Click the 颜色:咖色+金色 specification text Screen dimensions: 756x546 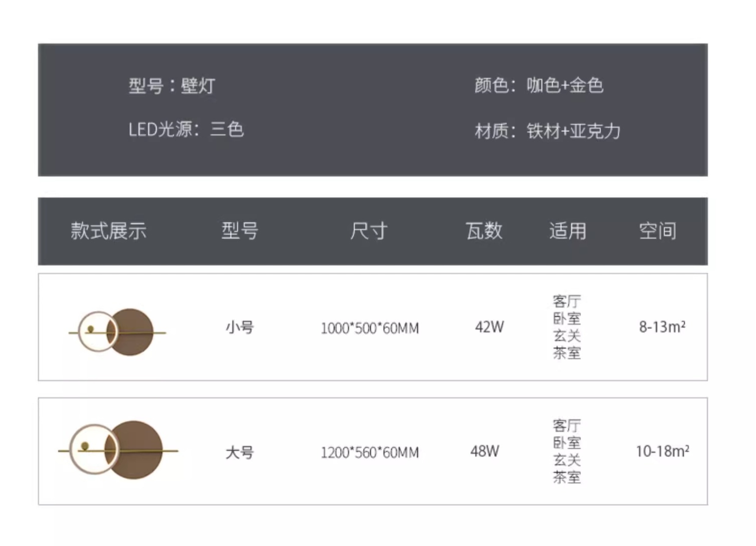(x=539, y=85)
